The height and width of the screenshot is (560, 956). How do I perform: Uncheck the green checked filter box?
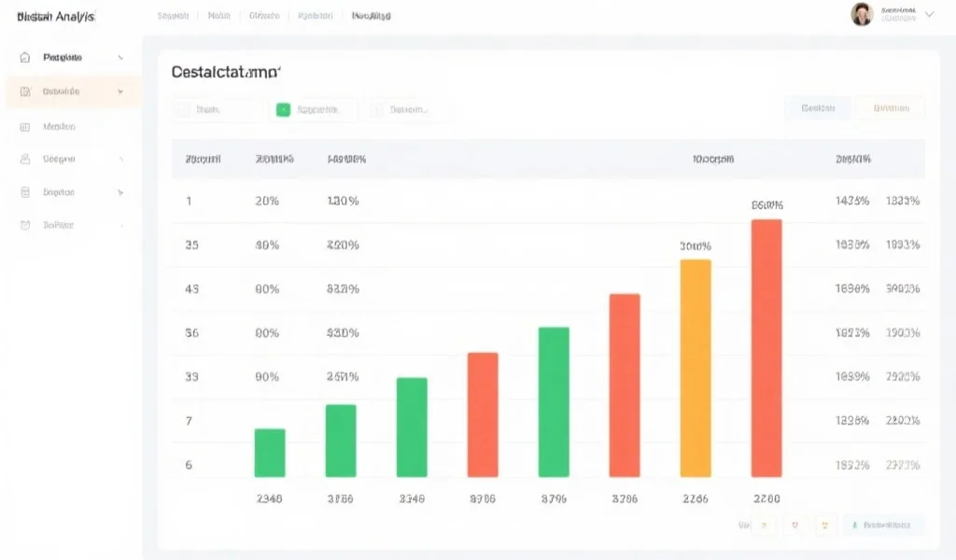click(283, 110)
